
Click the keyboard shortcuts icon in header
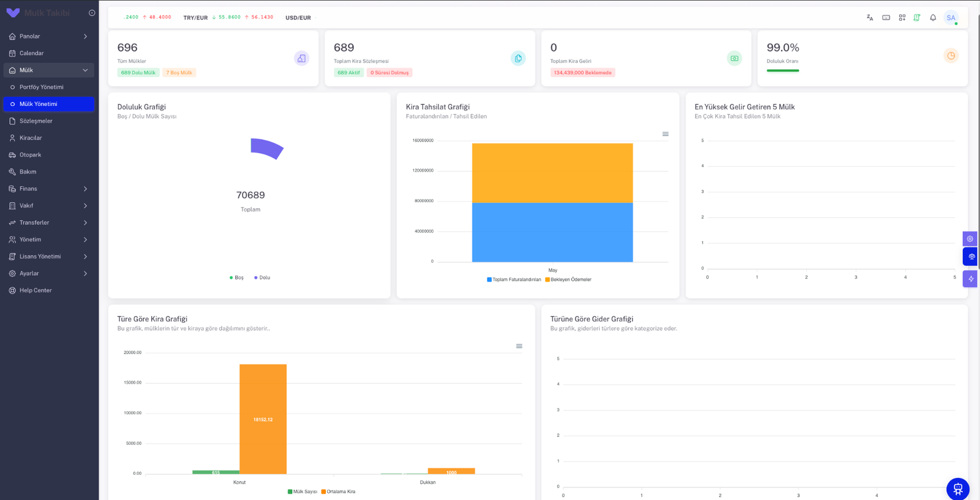pos(886,18)
